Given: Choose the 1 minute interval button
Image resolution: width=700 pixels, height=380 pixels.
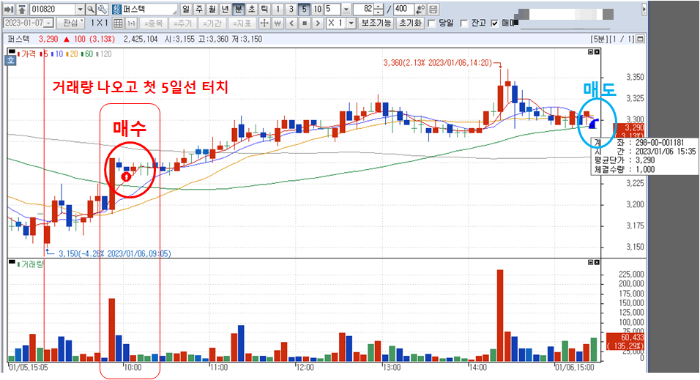Looking at the screenshot, I should pos(278,9).
